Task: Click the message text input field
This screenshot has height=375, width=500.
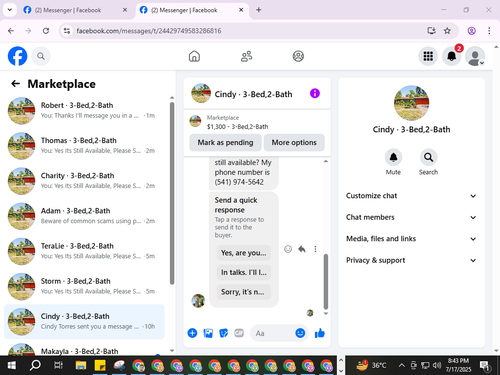Action: pyautogui.click(x=273, y=333)
